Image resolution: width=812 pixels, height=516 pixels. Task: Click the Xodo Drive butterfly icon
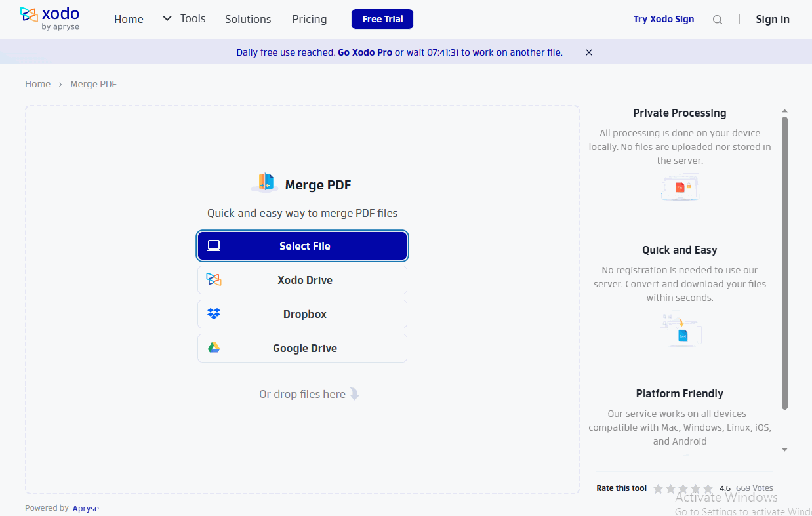pyautogui.click(x=213, y=279)
